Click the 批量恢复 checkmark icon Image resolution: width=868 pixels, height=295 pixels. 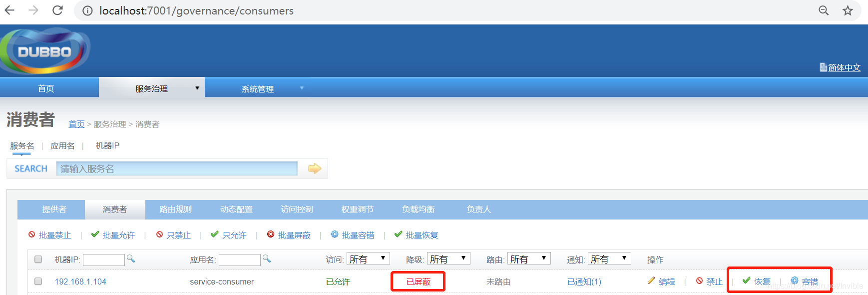tap(399, 234)
